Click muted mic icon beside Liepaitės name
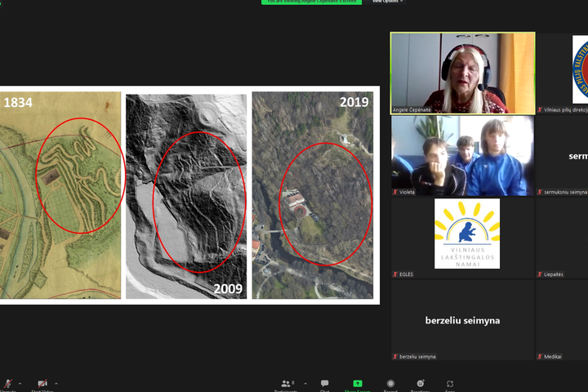Screen dimensions: 588x392 [x=540, y=274]
